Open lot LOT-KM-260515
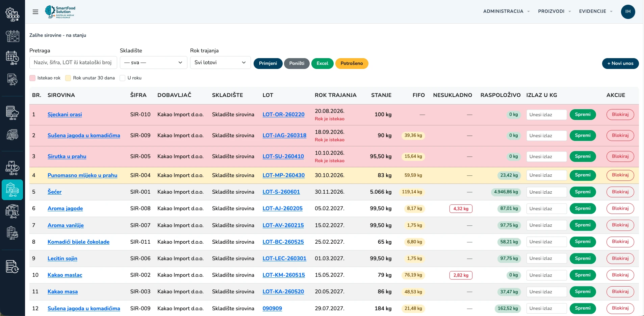This screenshot has width=644, height=316. (284, 275)
